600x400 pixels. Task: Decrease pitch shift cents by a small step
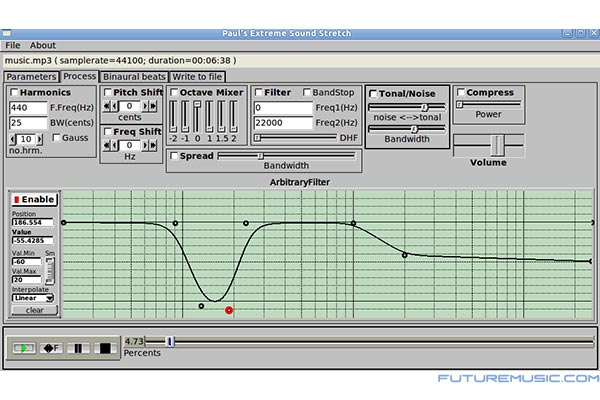(x=114, y=106)
